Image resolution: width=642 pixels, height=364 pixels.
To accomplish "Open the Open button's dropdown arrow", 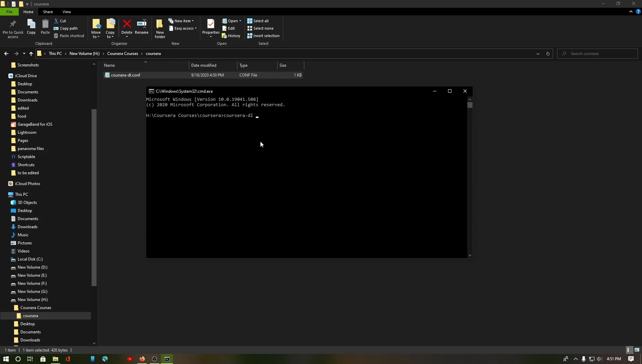I will pyautogui.click(x=240, y=21).
